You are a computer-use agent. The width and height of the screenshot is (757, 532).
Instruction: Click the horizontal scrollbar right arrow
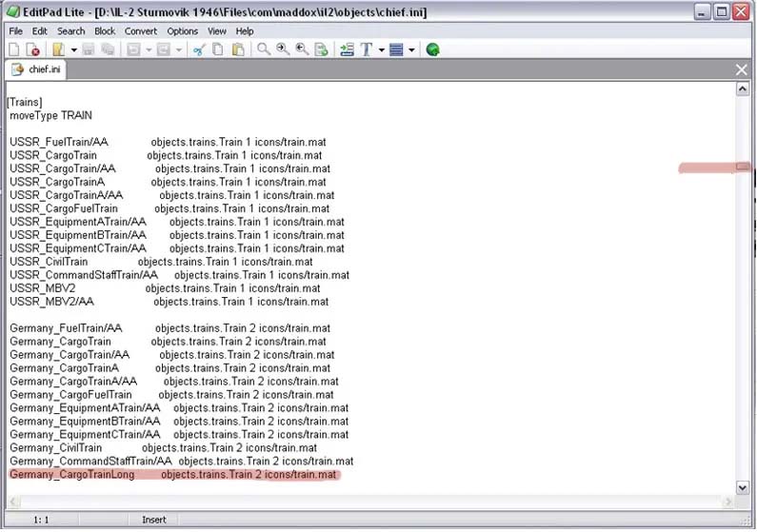(728, 502)
